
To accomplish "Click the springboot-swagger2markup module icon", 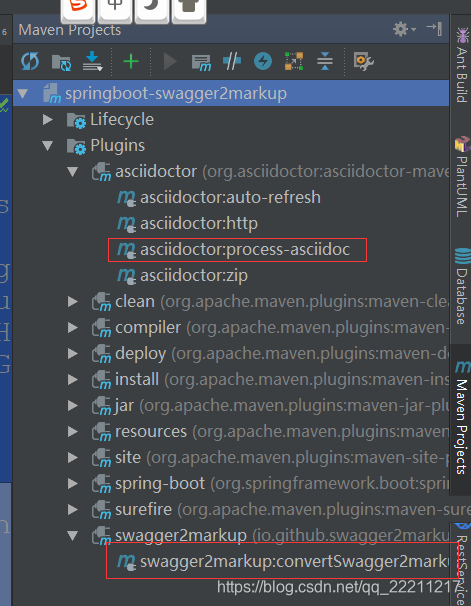I will point(52,94).
